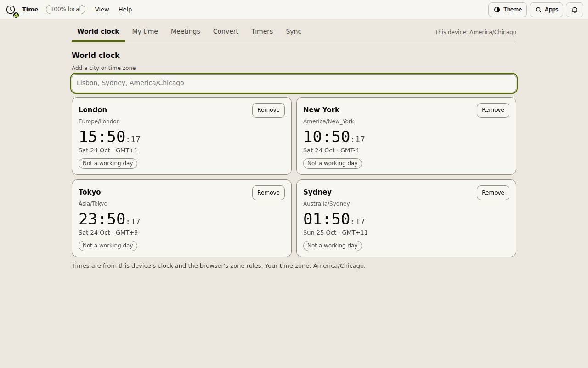This screenshot has height=368, width=588.
Task: Click the New York time 10:50
Action: (327, 137)
